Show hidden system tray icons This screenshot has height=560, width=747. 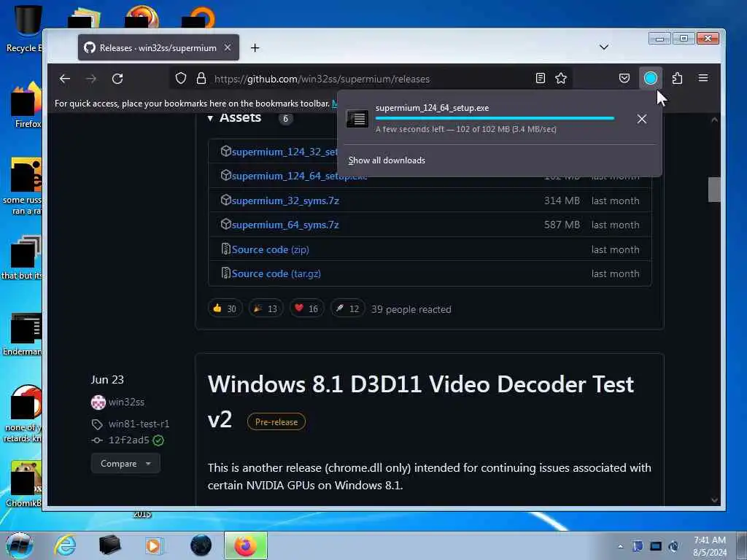(620, 546)
